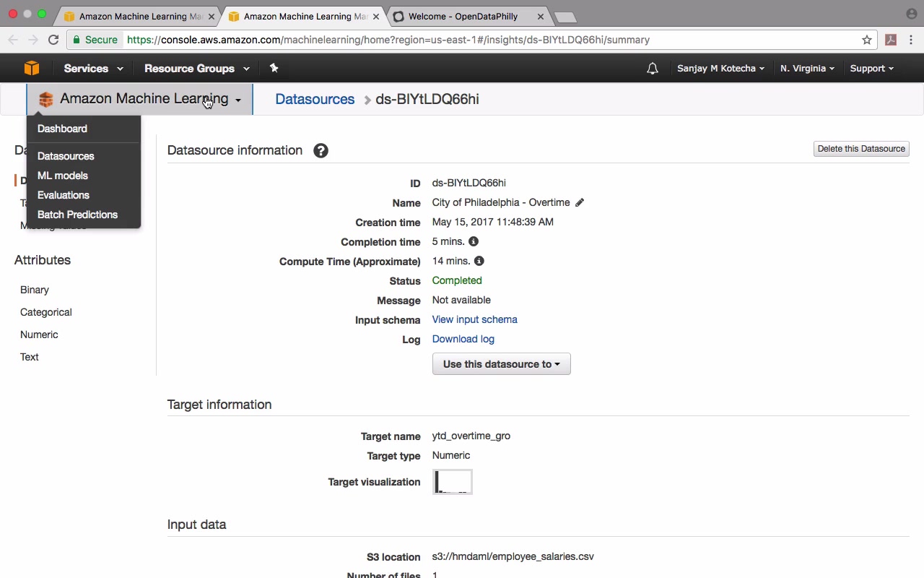924x578 pixels.
Task: Click the Amazon Machine Learning service icon
Action: (x=46, y=100)
